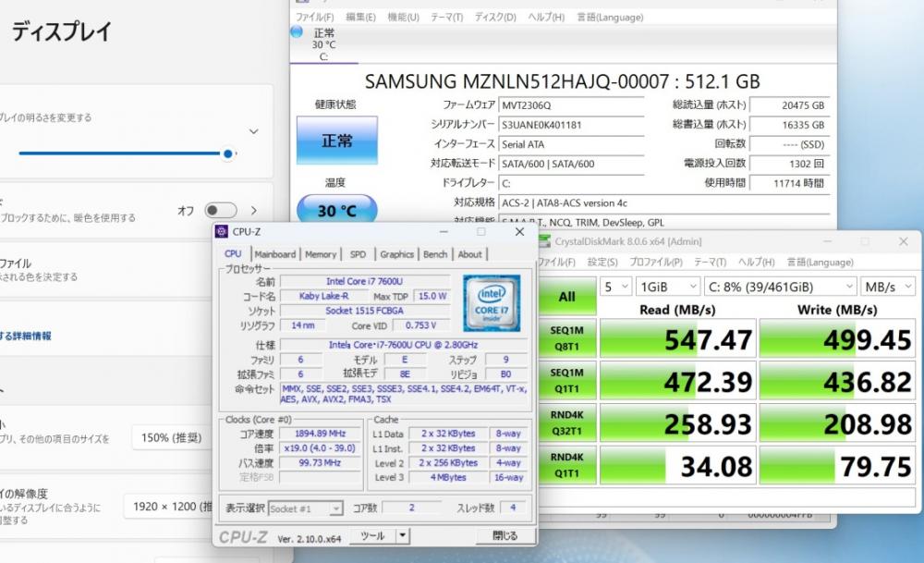Click the blue disk status orb in CrystalDiskInfo

click(297, 31)
